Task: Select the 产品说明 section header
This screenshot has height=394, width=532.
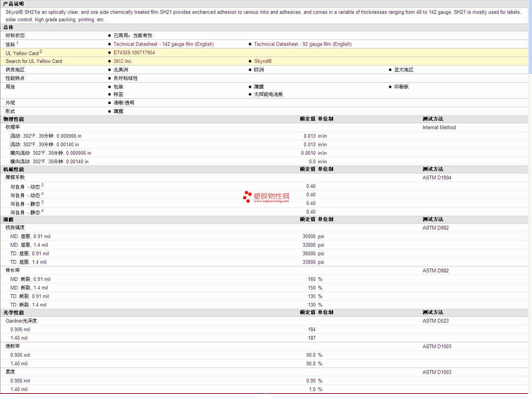Action: point(13,4)
